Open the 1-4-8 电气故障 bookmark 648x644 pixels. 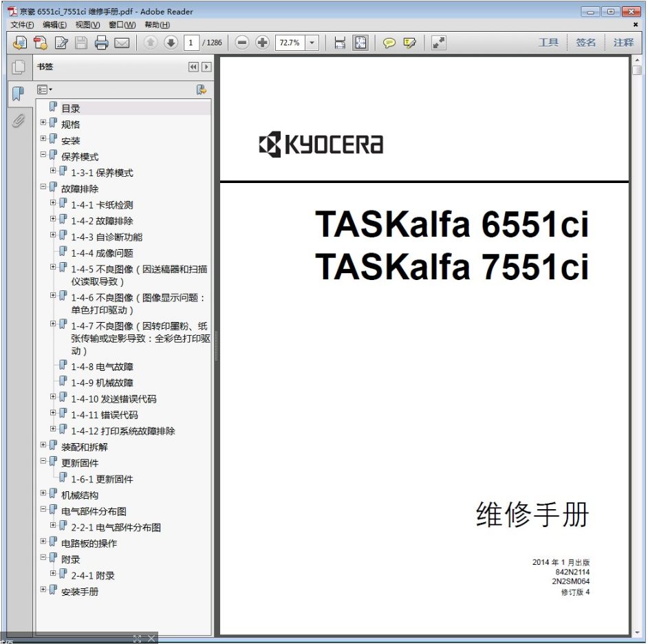[x=102, y=367]
